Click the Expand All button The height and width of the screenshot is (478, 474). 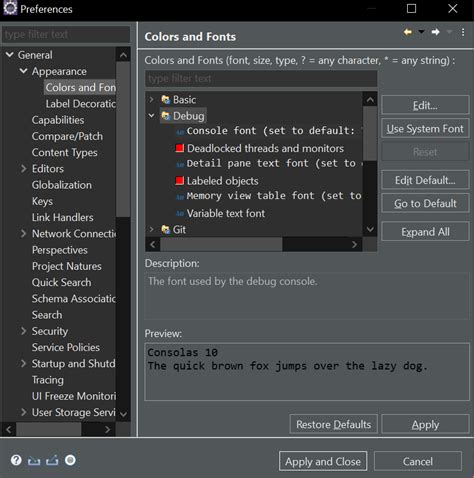tap(425, 231)
